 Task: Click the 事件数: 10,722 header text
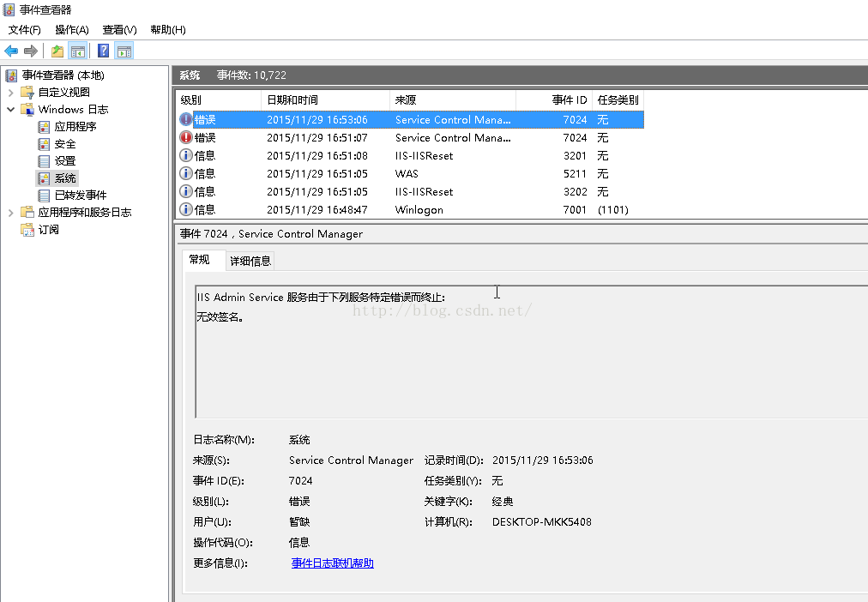point(251,75)
